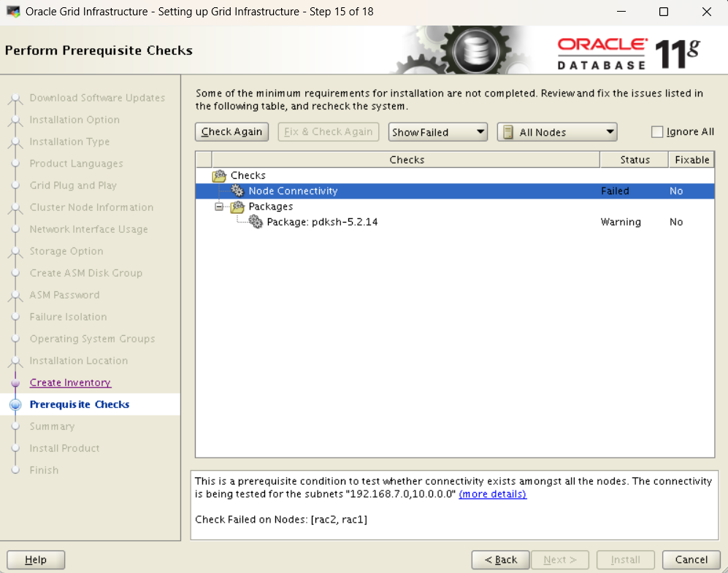Click the Finish sidebar step
Viewport: 728px width, 573px height.
click(44, 470)
